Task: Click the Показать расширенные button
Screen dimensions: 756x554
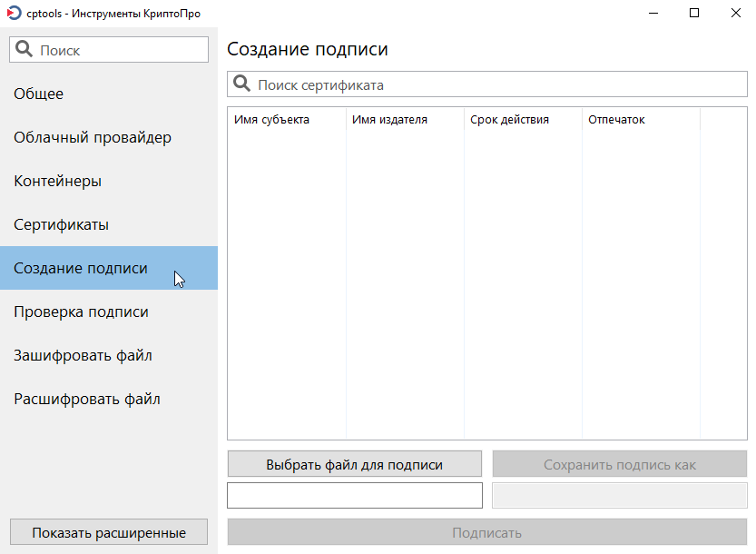Action: tap(109, 532)
